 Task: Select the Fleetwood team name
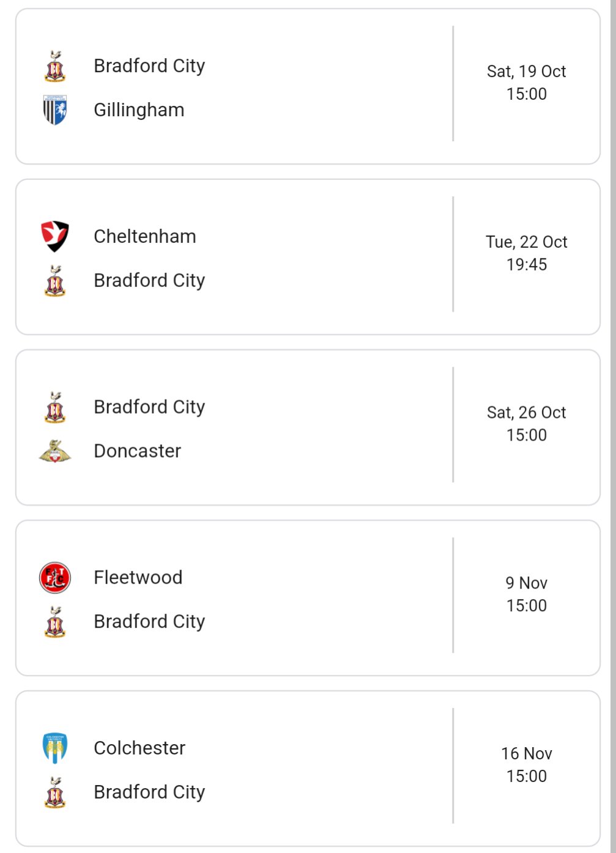click(x=138, y=578)
